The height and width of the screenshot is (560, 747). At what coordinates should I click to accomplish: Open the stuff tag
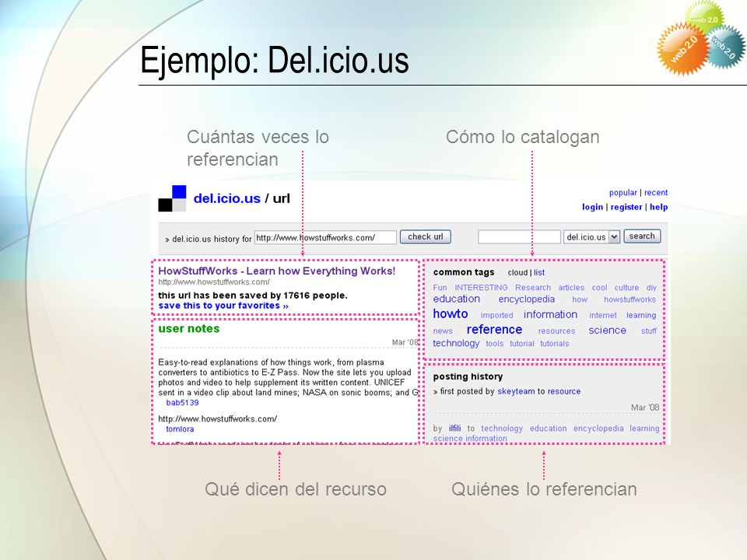click(x=648, y=331)
